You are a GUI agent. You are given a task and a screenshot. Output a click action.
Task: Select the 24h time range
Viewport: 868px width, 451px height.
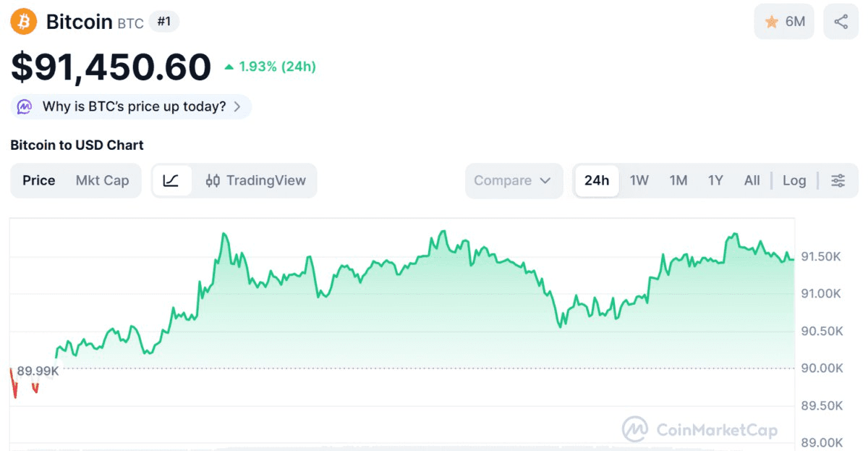pyautogui.click(x=597, y=180)
